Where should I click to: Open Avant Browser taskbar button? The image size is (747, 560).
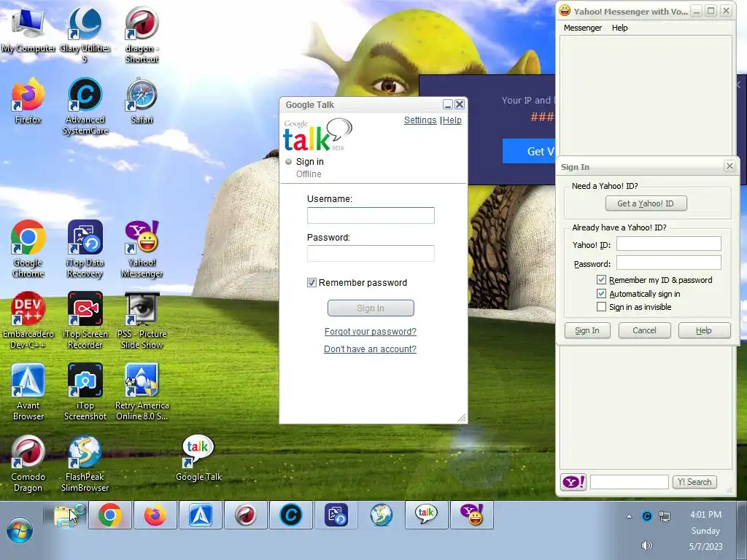(201, 516)
